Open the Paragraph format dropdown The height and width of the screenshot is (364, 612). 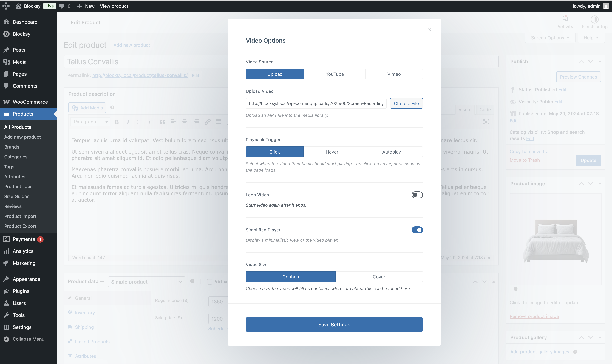click(90, 122)
